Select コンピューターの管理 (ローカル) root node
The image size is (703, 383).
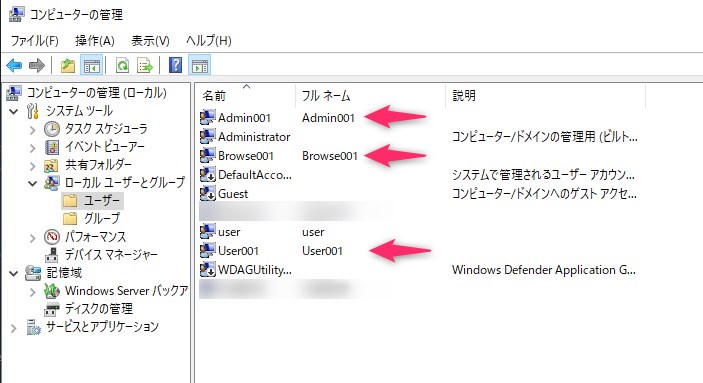tap(96, 92)
